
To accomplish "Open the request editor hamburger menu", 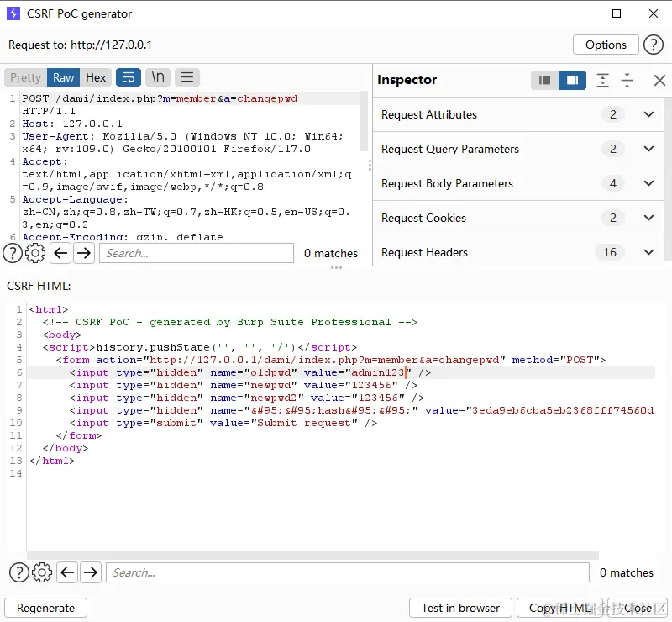I will pos(186,77).
